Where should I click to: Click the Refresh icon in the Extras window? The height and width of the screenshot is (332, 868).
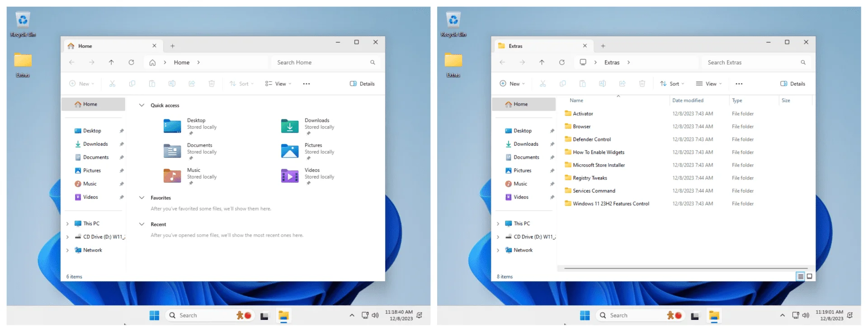pos(561,62)
